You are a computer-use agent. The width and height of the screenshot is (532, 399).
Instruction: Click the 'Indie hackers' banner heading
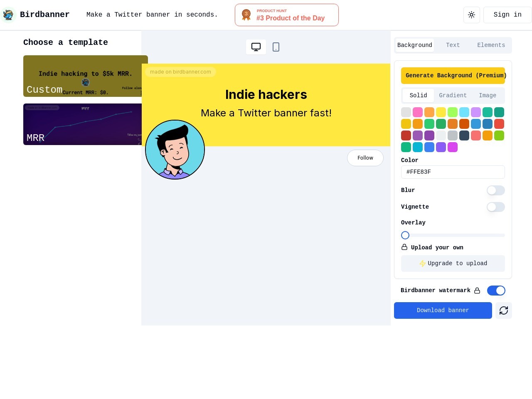point(266,95)
